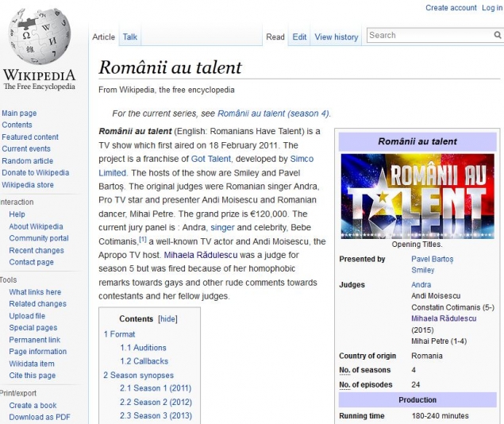Click the Country of origin Romania value
The width and height of the screenshot is (504, 424).
coord(427,356)
